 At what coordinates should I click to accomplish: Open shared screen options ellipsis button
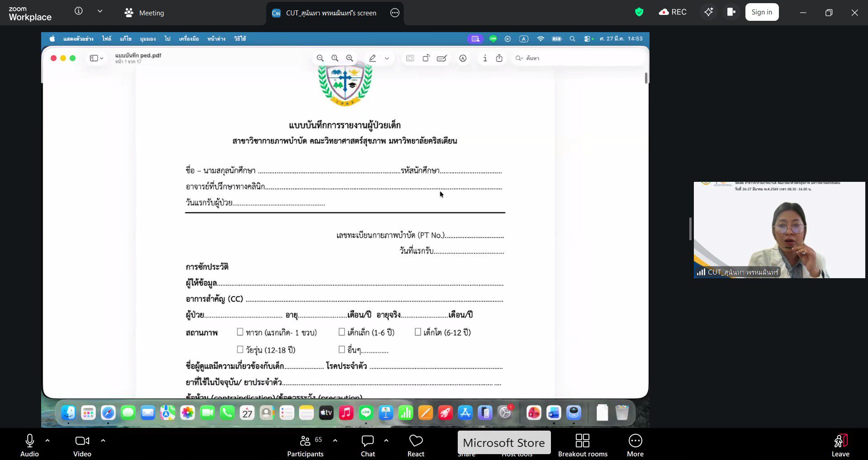pyautogui.click(x=395, y=13)
